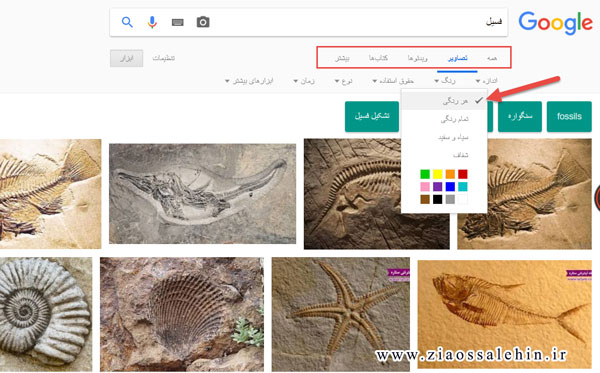Pick the brown color swatch
The image size is (600, 373).
click(425, 199)
